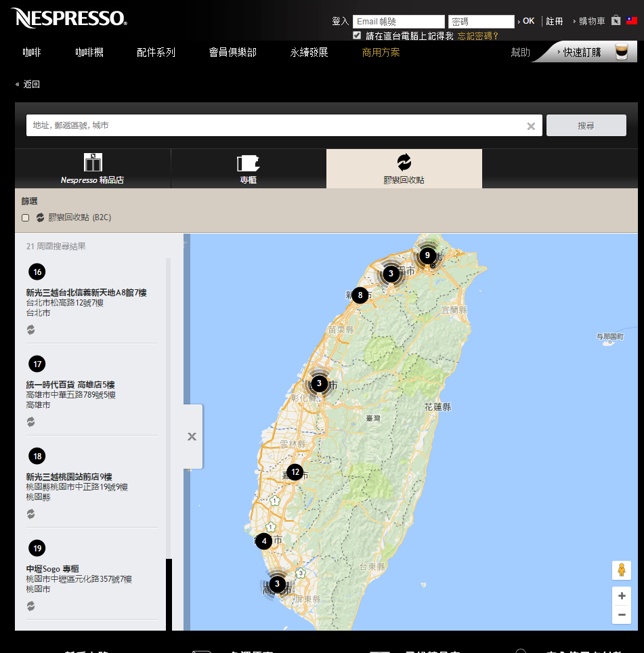Select the 專櫃 counter tab

click(249, 169)
